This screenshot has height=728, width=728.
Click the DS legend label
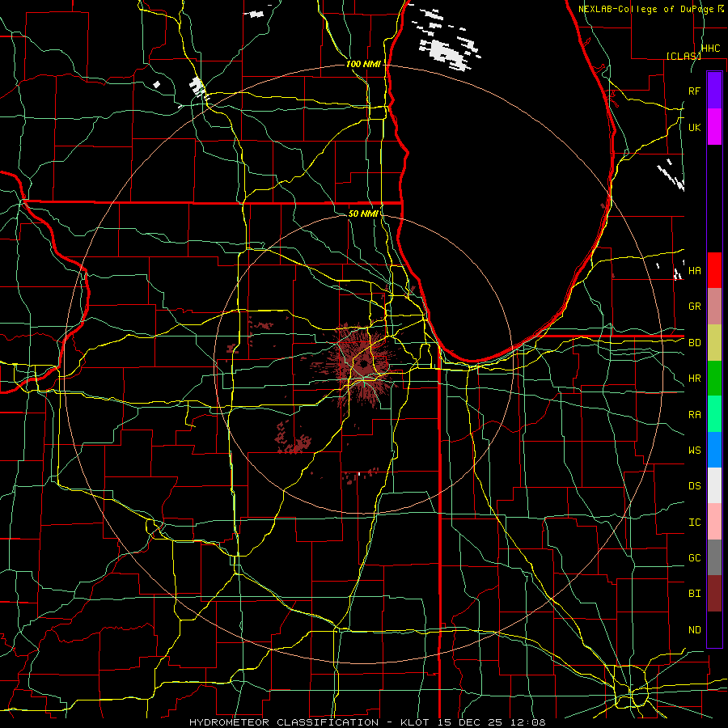click(x=694, y=486)
